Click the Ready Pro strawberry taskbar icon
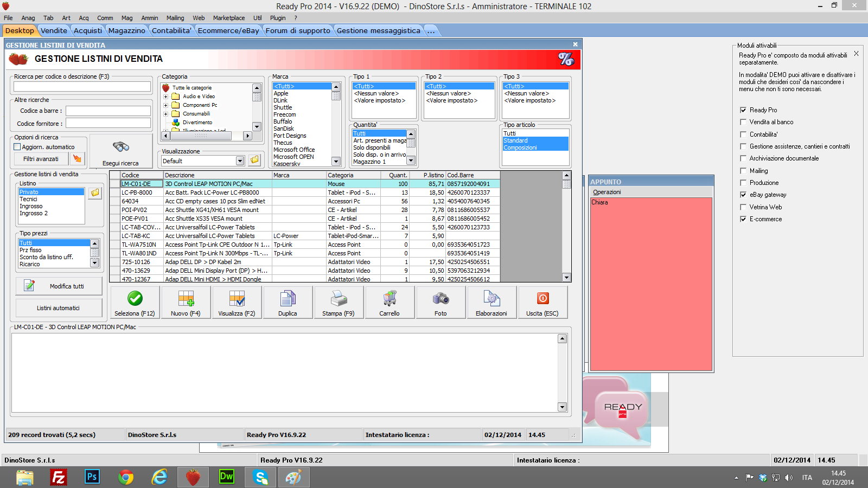868x488 pixels. (x=193, y=477)
